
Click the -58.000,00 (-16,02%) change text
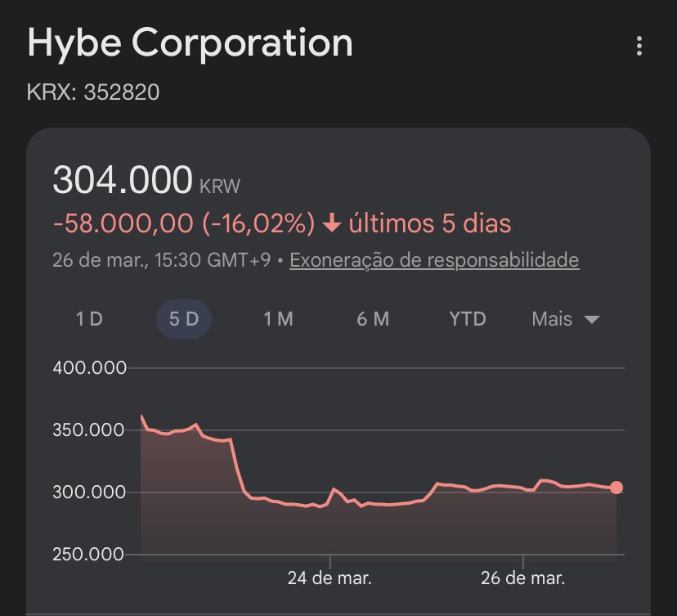[x=183, y=223]
